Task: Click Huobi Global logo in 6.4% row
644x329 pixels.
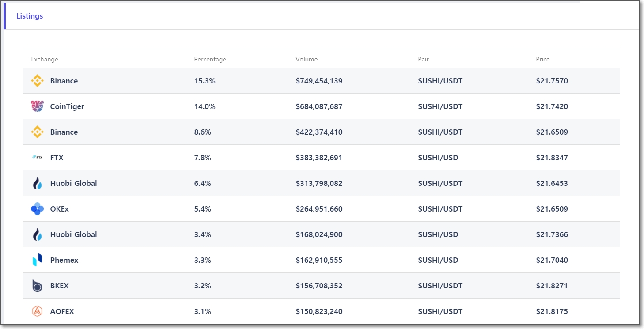Action: point(37,183)
